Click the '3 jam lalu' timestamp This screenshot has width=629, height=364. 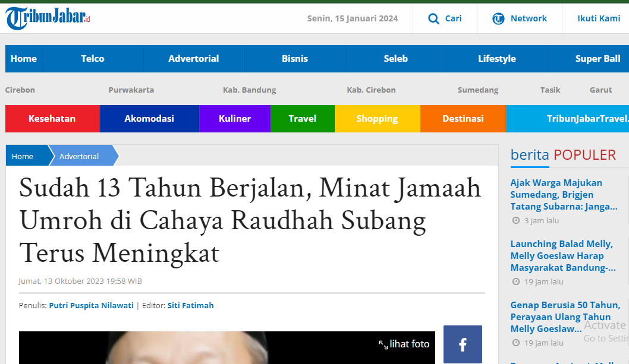[541, 220]
